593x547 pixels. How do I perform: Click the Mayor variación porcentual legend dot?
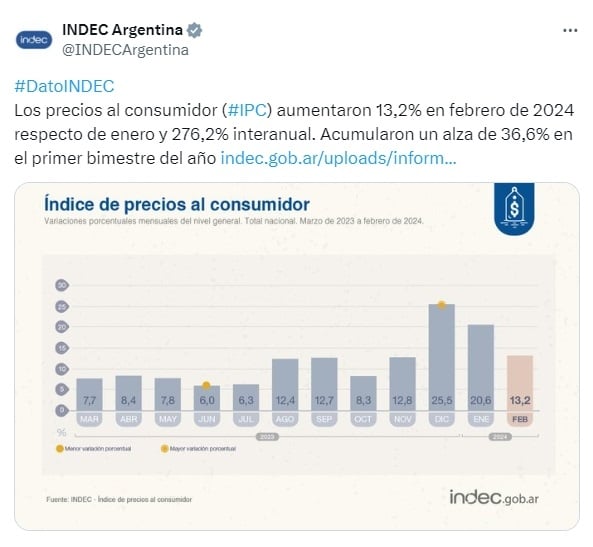point(165,449)
